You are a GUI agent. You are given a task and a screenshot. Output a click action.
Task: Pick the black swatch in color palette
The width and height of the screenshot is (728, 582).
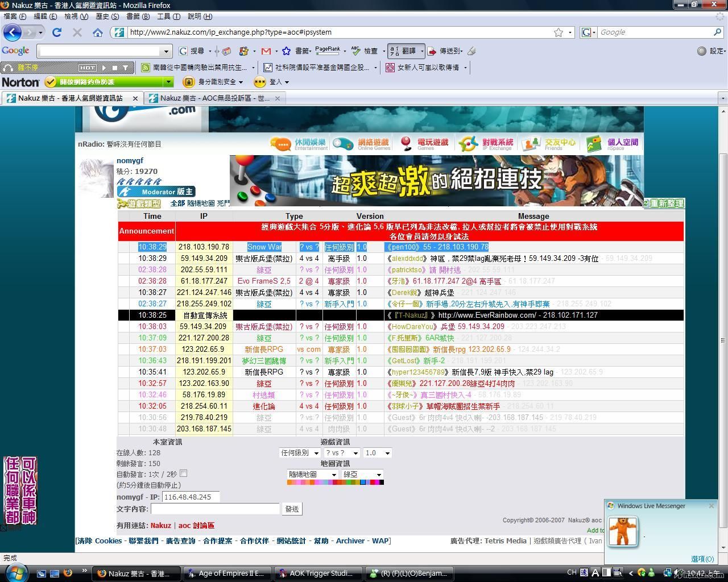click(381, 483)
